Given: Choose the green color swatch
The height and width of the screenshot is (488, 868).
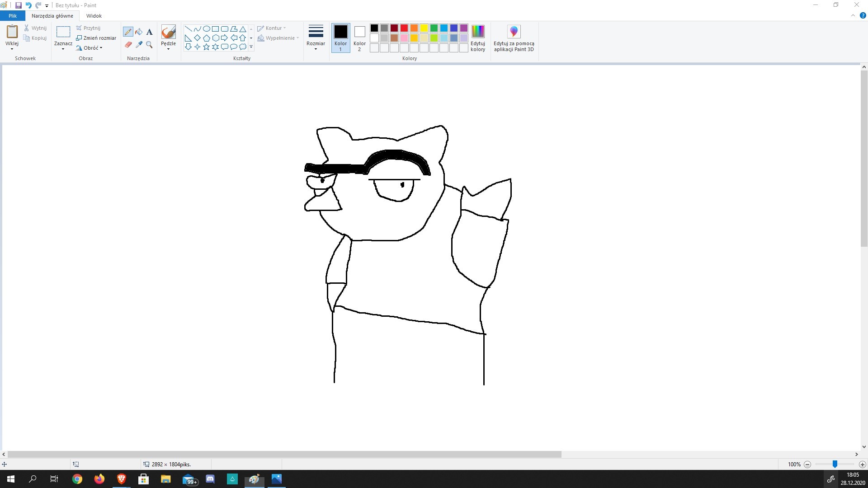Looking at the screenshot, I should (434, 28).
